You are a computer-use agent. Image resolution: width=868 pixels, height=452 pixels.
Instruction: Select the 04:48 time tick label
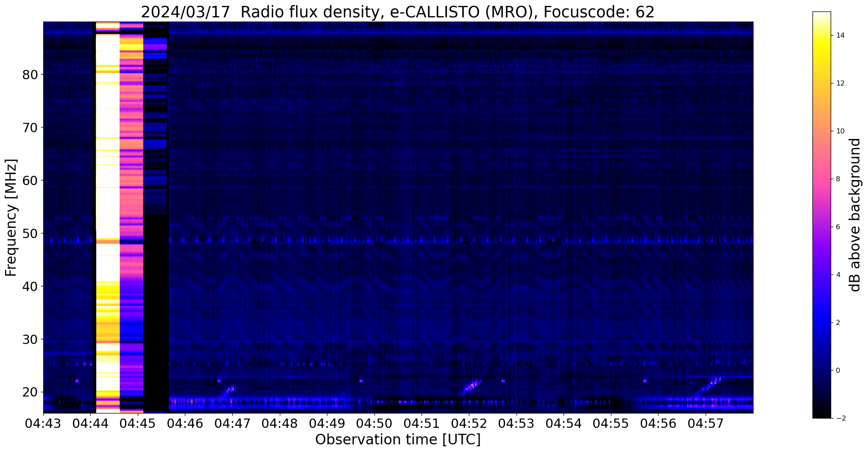279,423
